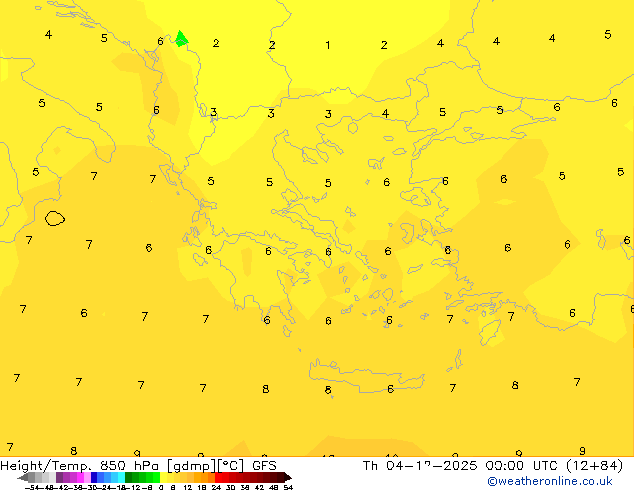Click the left gray arrow end of legend
The height and width of the screenshot is (490, 634).
click(22, 477)
